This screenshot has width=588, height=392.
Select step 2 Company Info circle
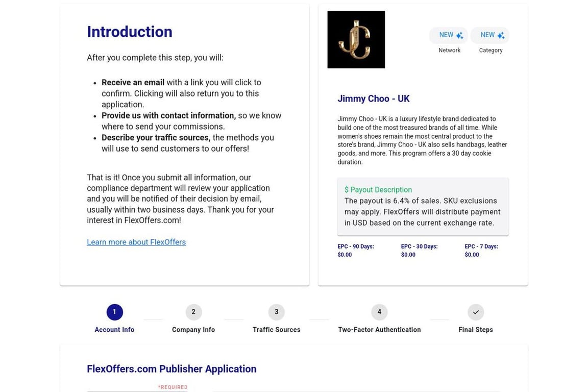[193, 312]
